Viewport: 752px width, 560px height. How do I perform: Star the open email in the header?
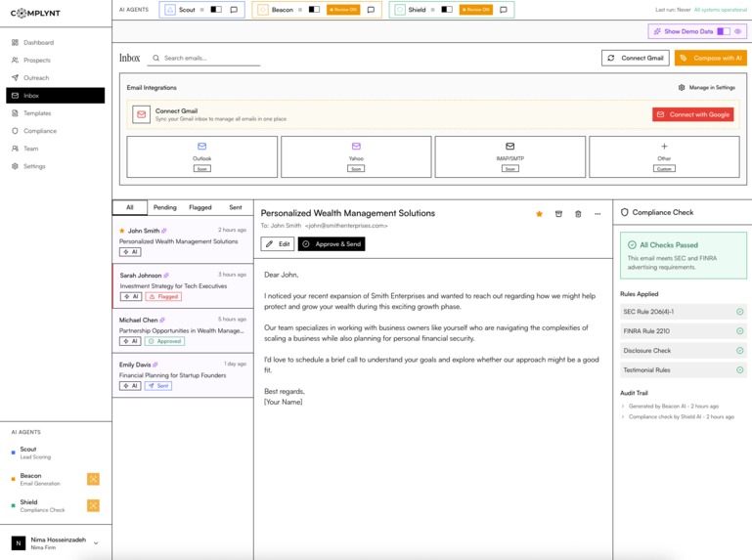coord(539,214)
